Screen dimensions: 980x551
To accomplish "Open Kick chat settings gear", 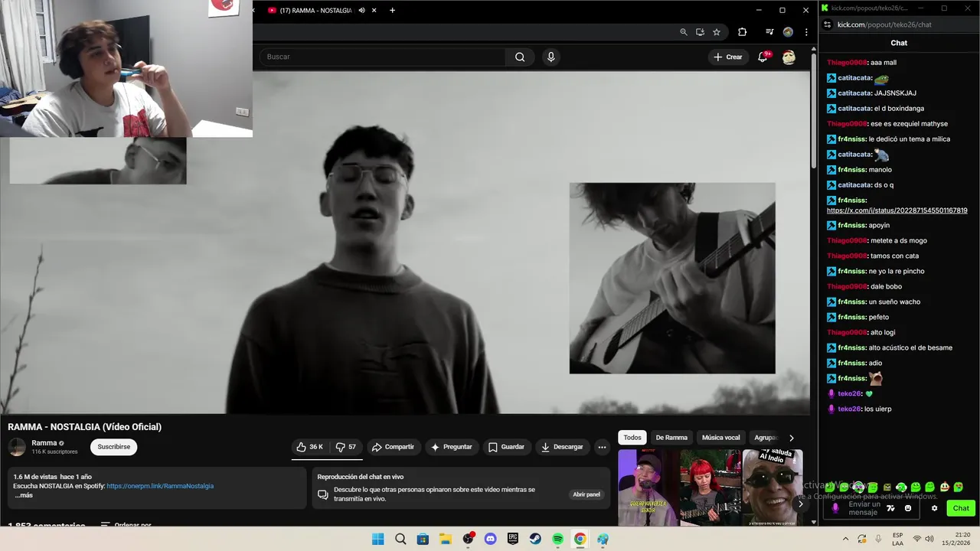I will [934, 508].
